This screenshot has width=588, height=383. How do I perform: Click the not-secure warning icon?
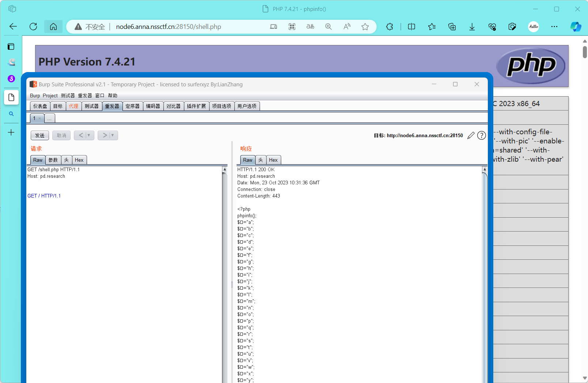click(x=78, y=27)
